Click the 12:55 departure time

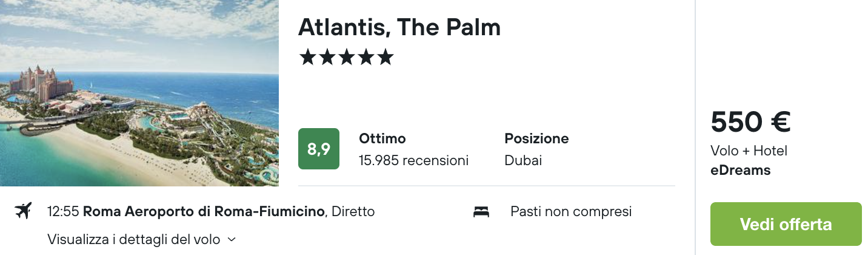[63, 211]
